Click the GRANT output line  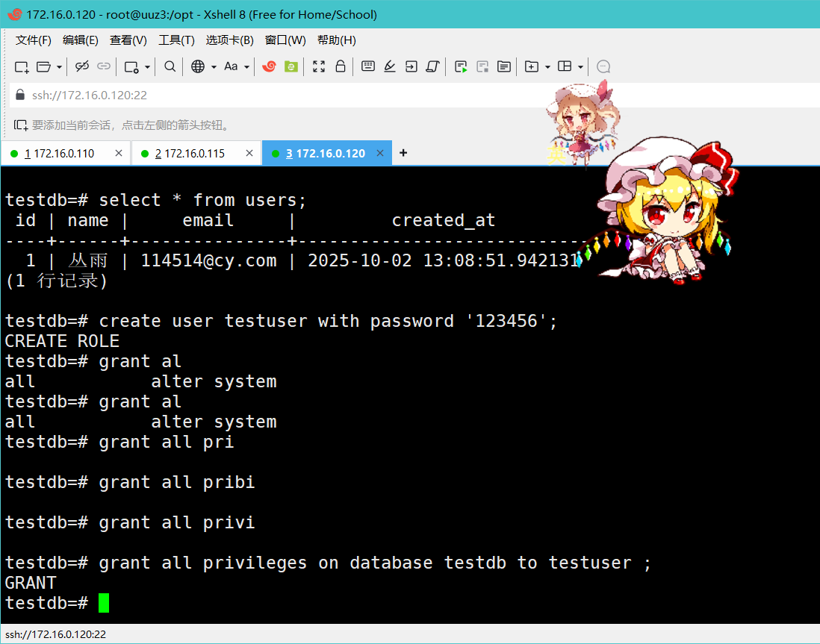pyautogui.click(x=31, y=583)
